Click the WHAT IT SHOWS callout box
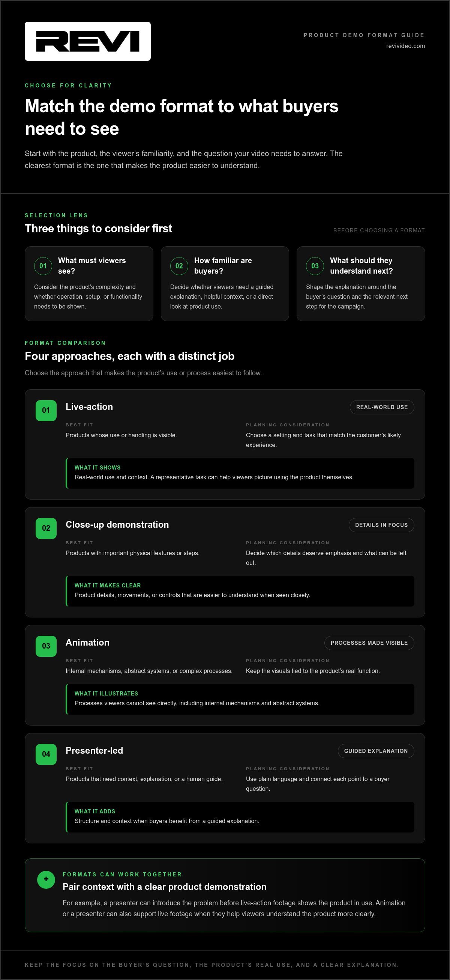The height and width of the screenshot is (980, 450). [240, 473]
